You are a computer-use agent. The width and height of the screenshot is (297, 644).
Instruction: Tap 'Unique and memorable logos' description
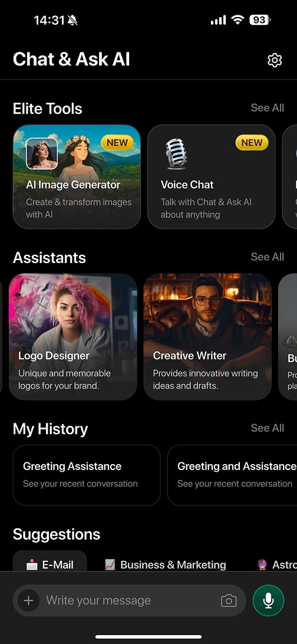[x=64, y=380]
